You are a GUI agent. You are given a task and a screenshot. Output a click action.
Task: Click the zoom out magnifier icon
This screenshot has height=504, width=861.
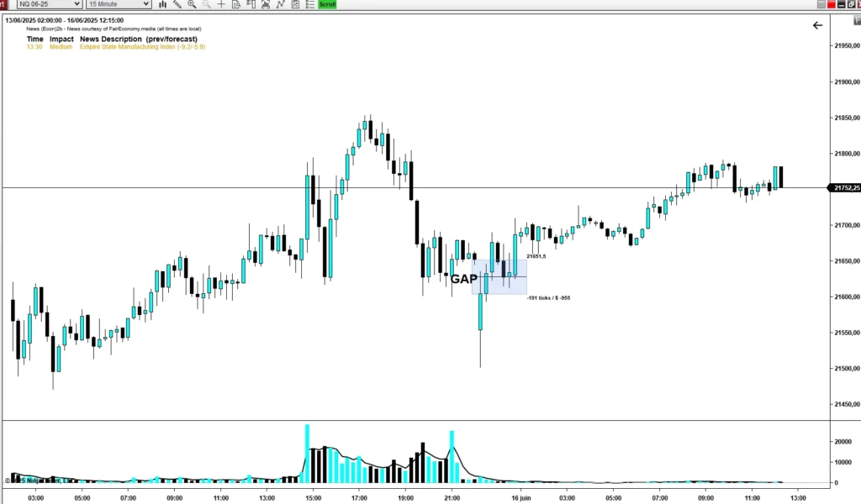pyautogui.click(x=207, y=4)
